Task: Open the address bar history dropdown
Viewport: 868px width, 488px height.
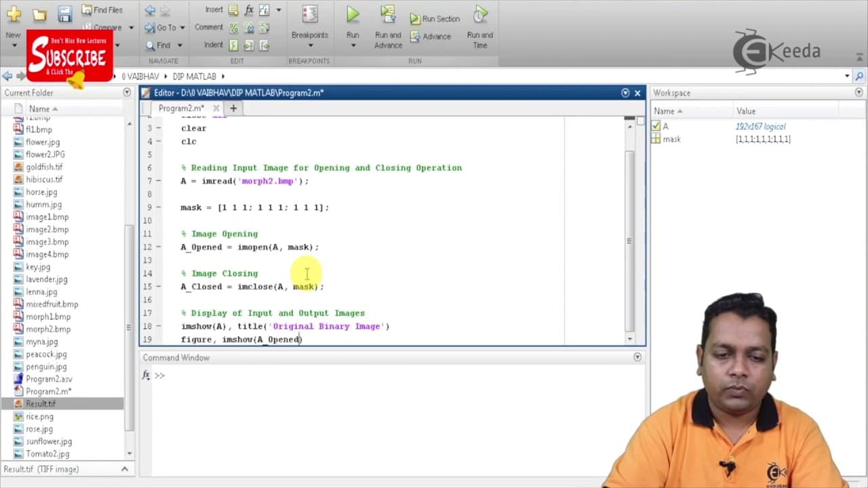Action: [x=847, y=77]
